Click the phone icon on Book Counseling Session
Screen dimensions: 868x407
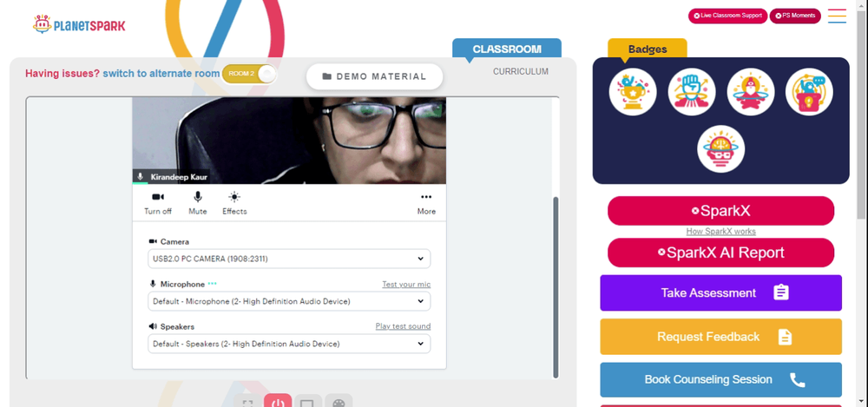tap(797, 380)
